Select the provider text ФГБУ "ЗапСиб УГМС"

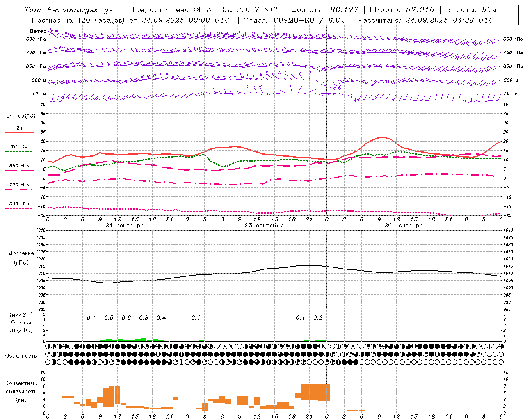click(x=236, y=10)
